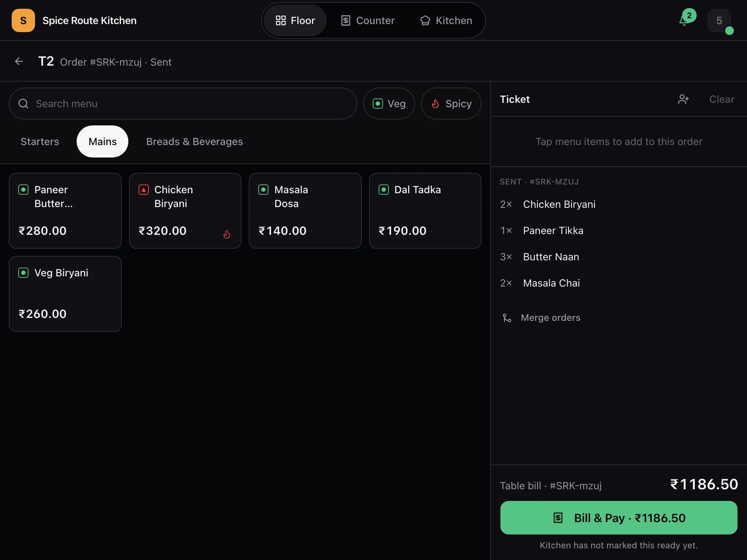Click the merge orders branch icon
The width and height of the screenshot is (747, 560).
507,318
